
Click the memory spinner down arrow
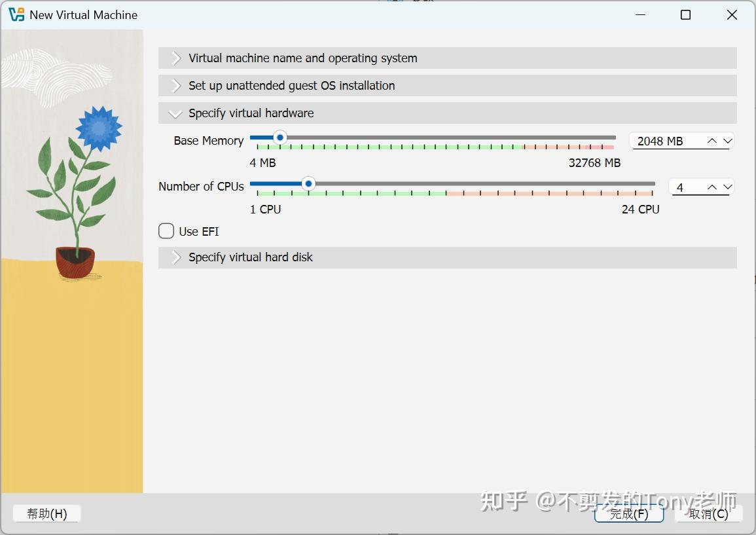[729, 140]
